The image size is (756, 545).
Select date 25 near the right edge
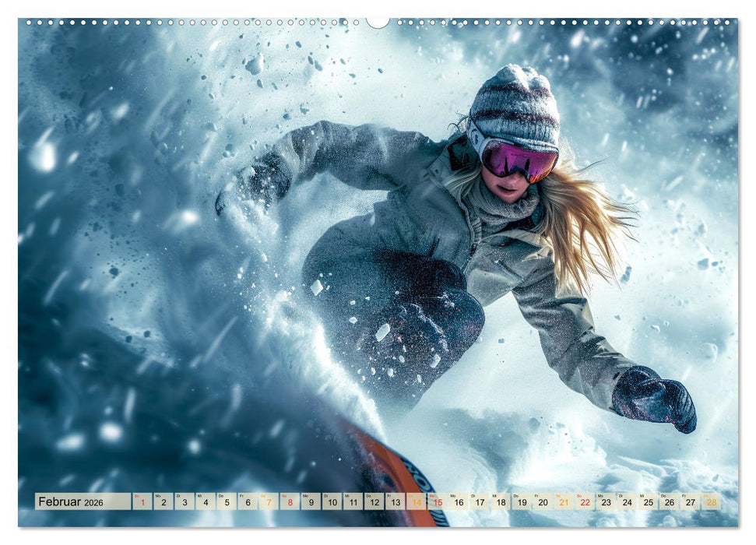pos(649,501)
